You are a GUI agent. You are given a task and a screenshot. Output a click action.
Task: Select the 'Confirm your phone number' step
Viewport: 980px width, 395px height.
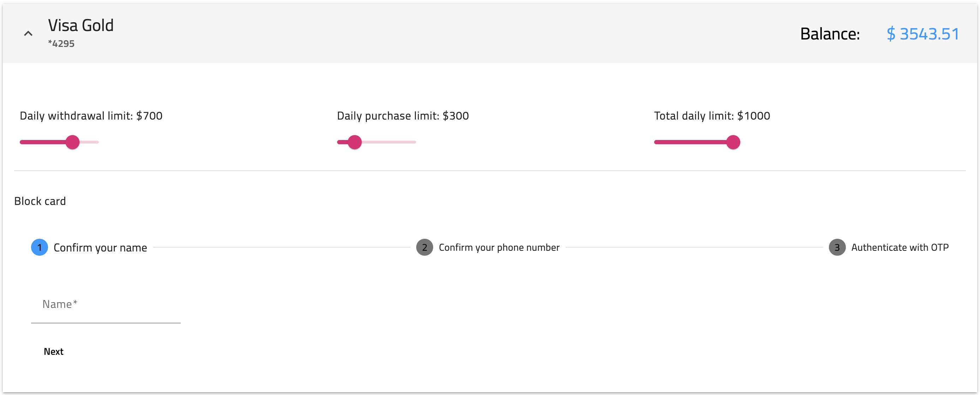(499, 247)
